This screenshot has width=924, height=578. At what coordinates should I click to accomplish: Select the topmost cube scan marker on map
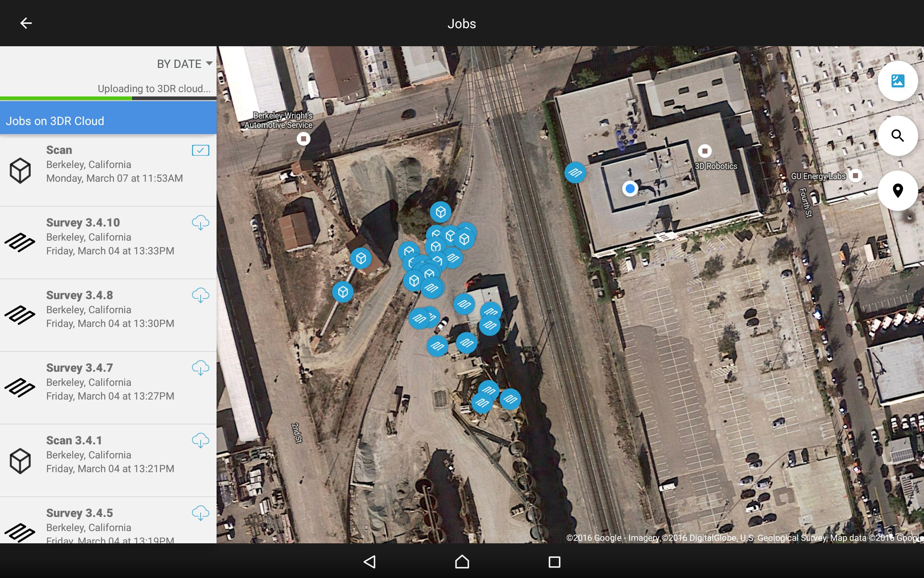(441, 212)
